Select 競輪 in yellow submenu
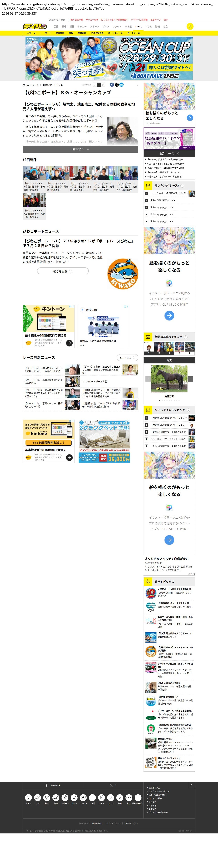Screen dimensions: 218x868 (71, 33)
